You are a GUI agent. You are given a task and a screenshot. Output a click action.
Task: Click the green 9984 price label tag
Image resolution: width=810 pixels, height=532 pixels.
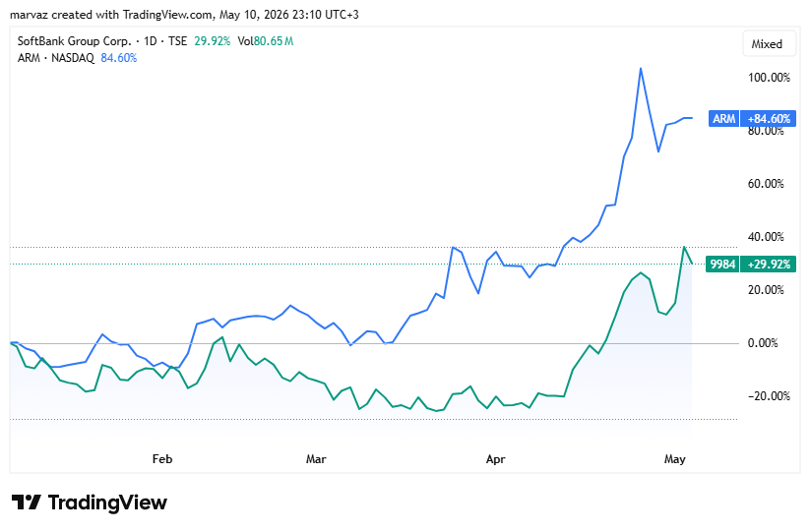pos(722,265)
